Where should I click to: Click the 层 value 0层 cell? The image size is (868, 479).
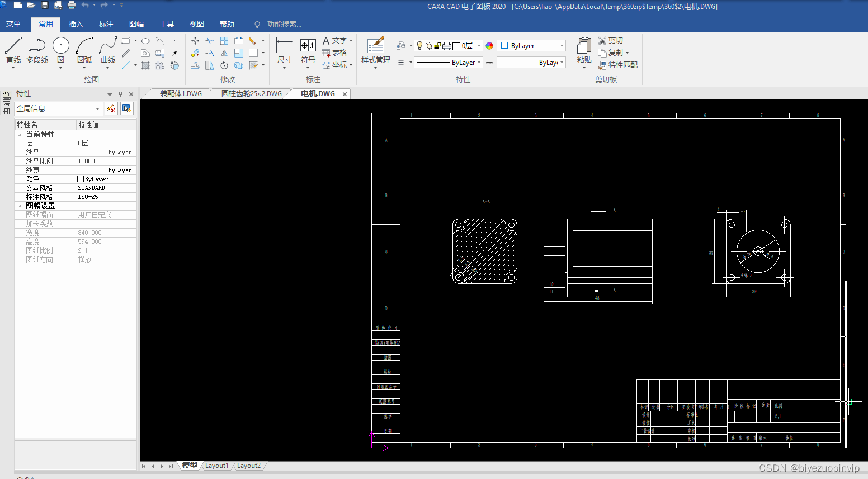(106, 143)
